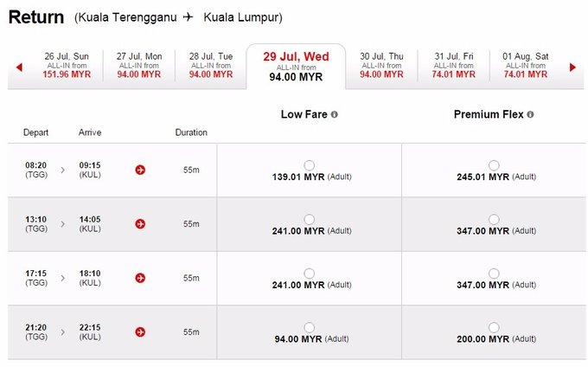Click the 28 Jul, Tue date tab
The image size is (588, 367).
pyautogui.click(x=211, y=66)
